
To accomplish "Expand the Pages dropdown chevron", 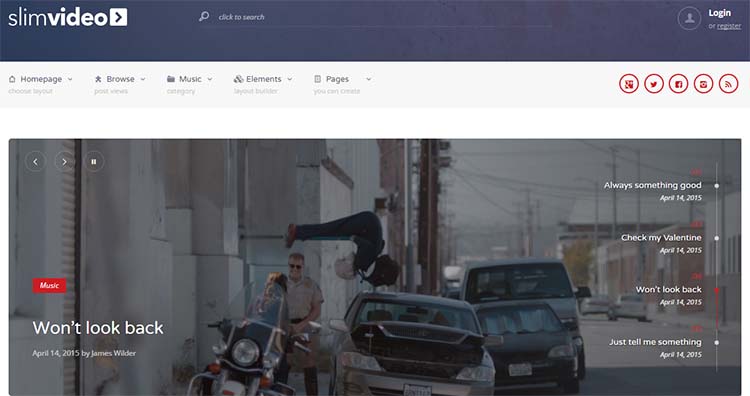I will click(x=368, y=79).
